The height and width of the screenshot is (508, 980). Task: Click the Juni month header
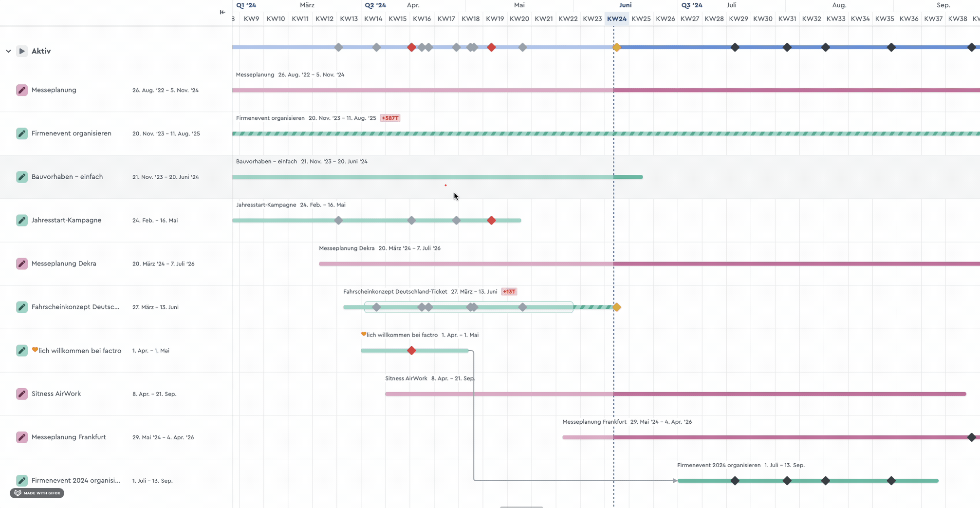626,5
